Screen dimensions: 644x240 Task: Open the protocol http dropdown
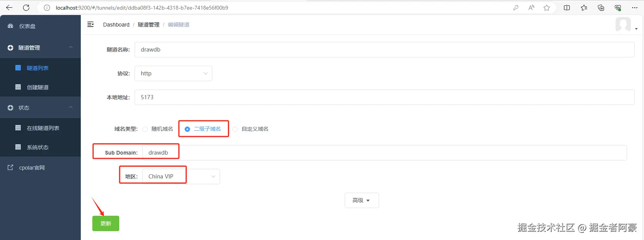tap(174, 73)
